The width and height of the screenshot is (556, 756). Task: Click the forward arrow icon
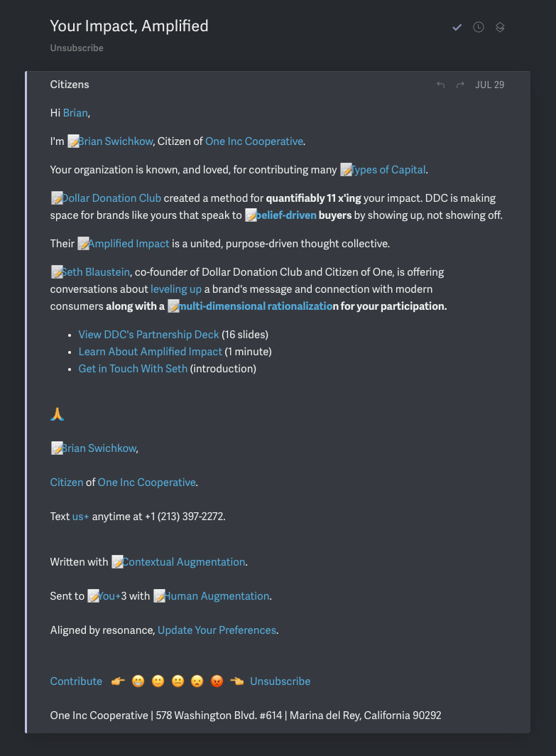460,85
